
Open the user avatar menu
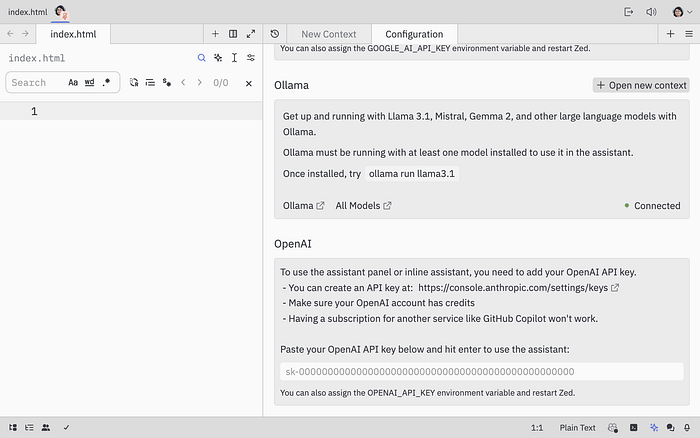[682, 12]
